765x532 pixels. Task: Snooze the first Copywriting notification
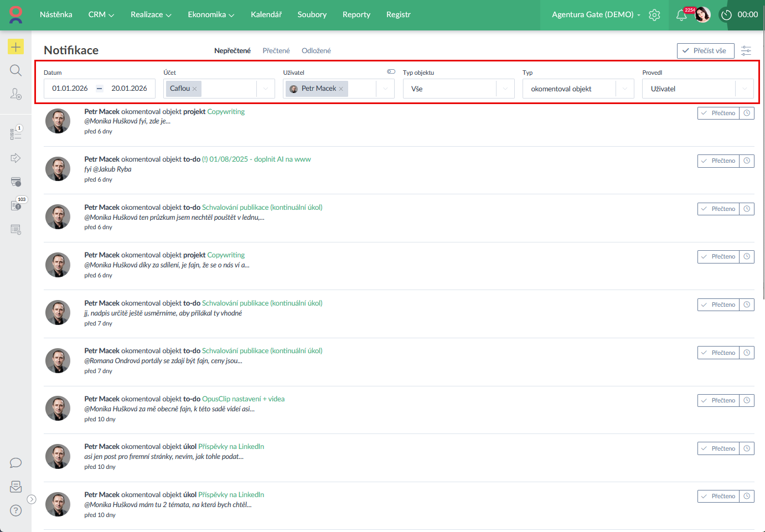747,113
